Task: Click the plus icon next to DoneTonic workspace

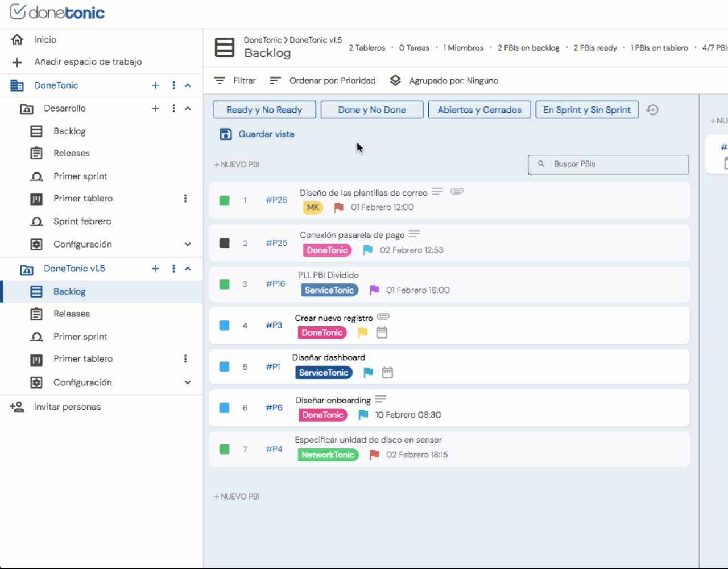Action: (155, 85)
